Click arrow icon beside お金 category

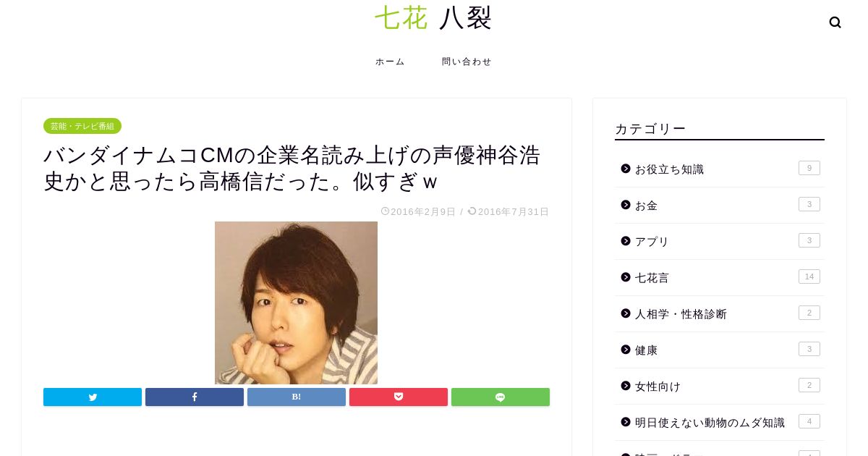(x=626, y=205)
